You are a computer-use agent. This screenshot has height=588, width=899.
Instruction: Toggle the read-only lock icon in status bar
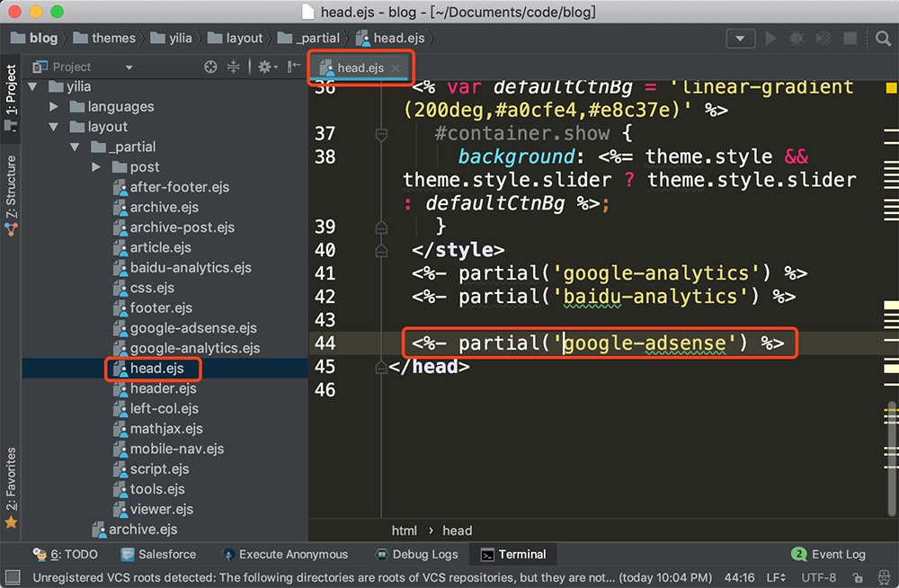pos(857,577)
